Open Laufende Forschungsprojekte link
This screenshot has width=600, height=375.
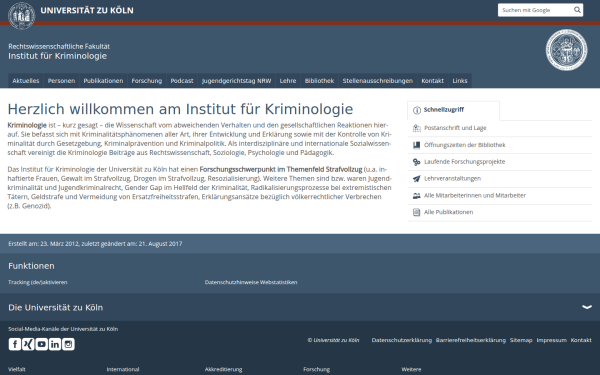tap(465, 162)
